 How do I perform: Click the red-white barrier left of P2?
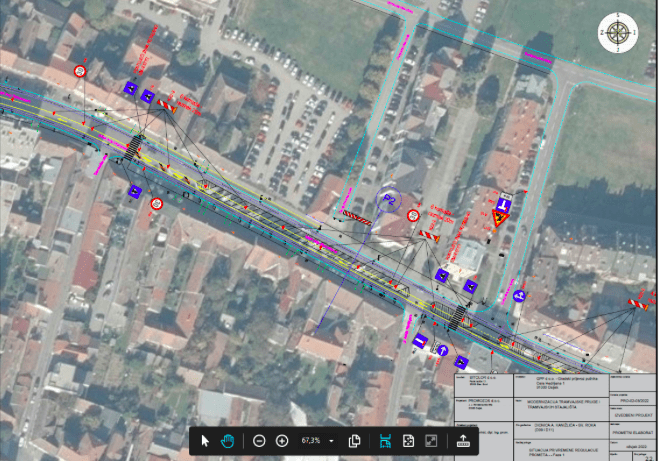[x=357, y=214]
